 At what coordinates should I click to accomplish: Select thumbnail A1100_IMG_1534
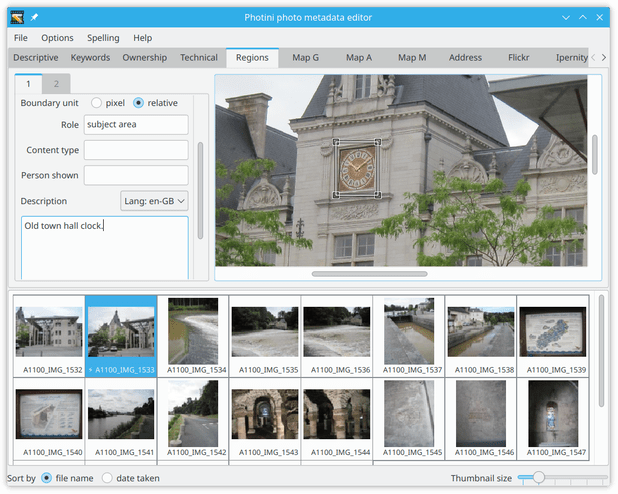click(x=193, y=336)
